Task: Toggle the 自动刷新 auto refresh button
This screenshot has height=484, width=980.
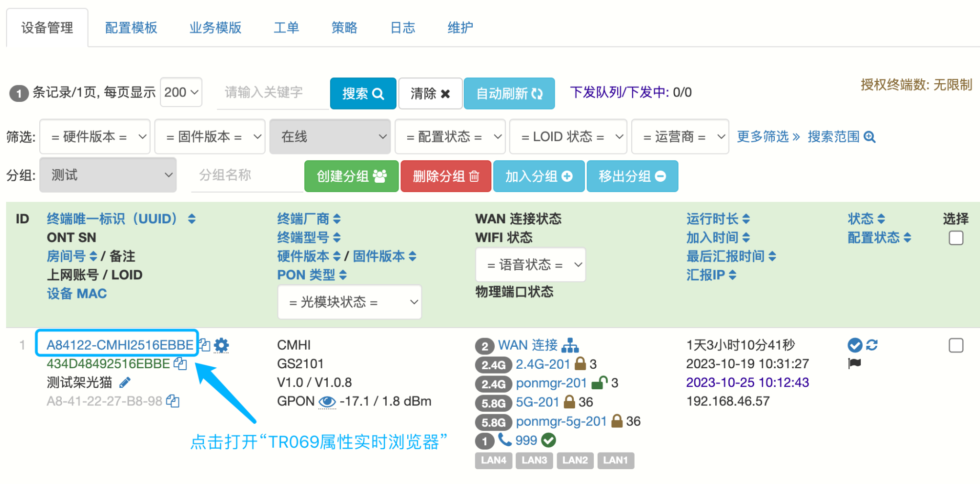Action: (509, 93)
